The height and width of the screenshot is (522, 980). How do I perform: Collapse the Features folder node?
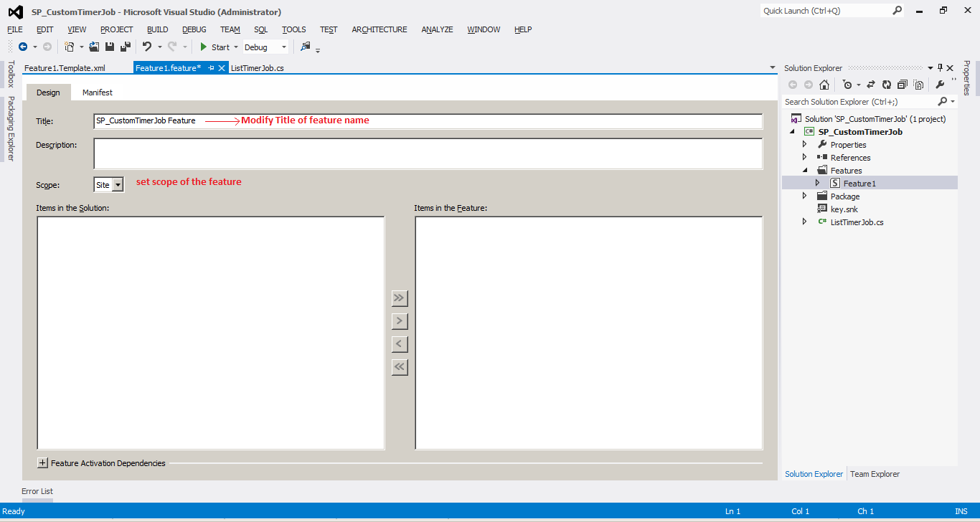[x=804, y=171]
